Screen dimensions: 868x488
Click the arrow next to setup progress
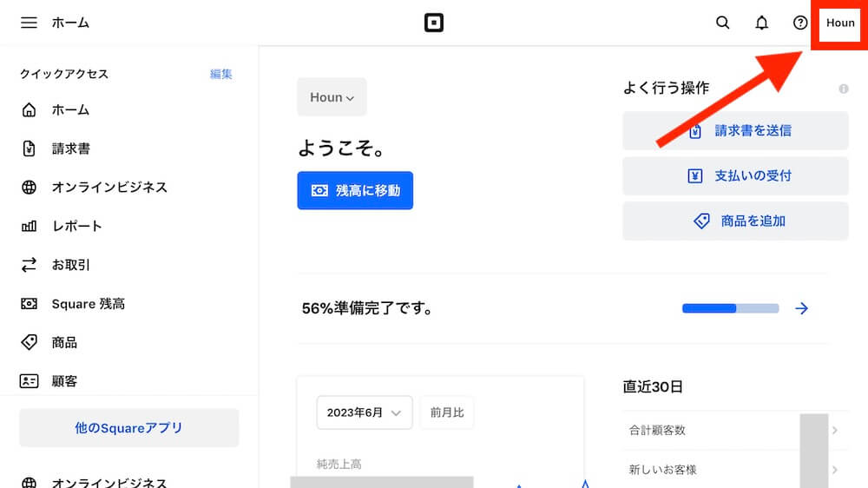tap(801, 308)
